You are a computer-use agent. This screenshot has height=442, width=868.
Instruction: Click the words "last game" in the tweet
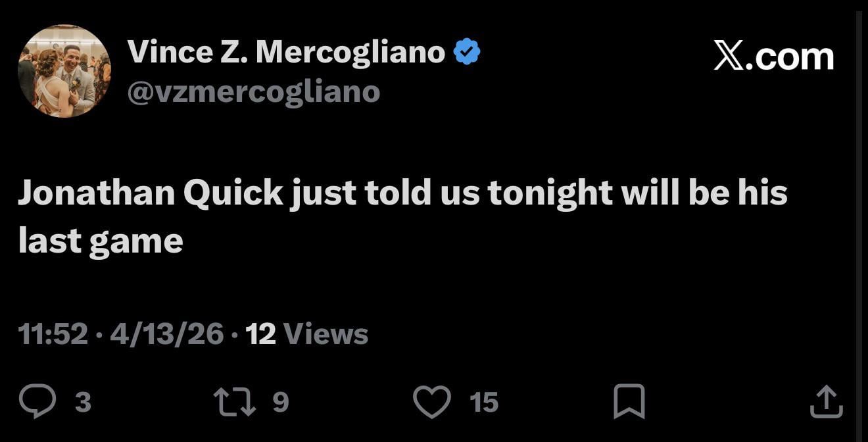coord(101,241)
